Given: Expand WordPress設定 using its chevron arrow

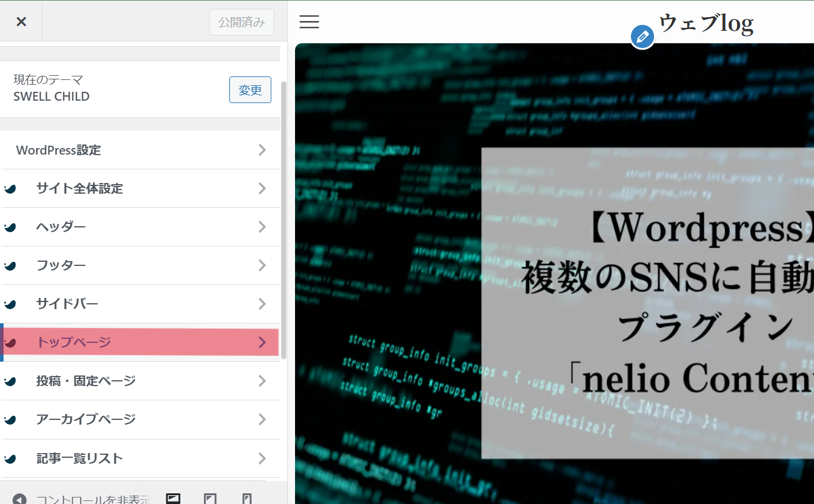Looking at the screenshot, I should 262,150.
